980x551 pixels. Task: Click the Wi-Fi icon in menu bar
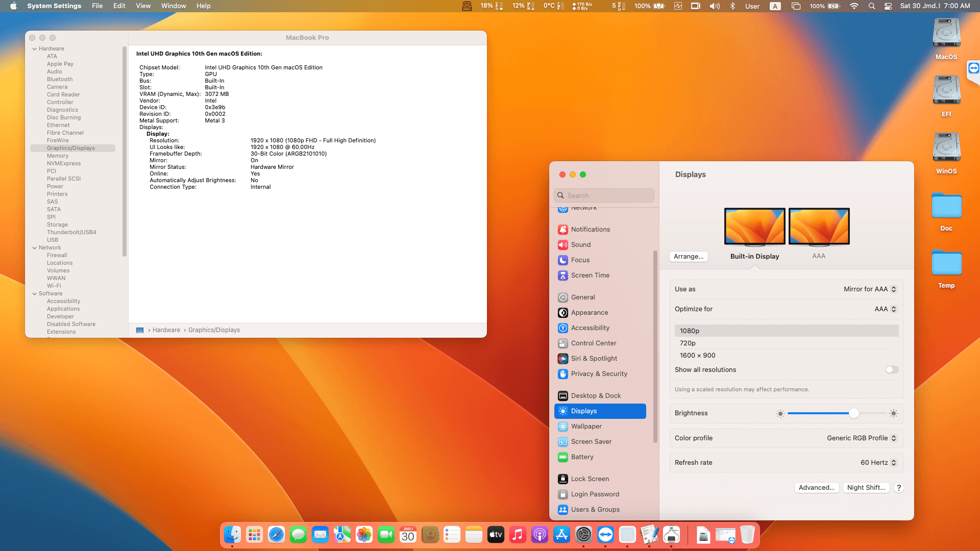click(x=854, y=6)
